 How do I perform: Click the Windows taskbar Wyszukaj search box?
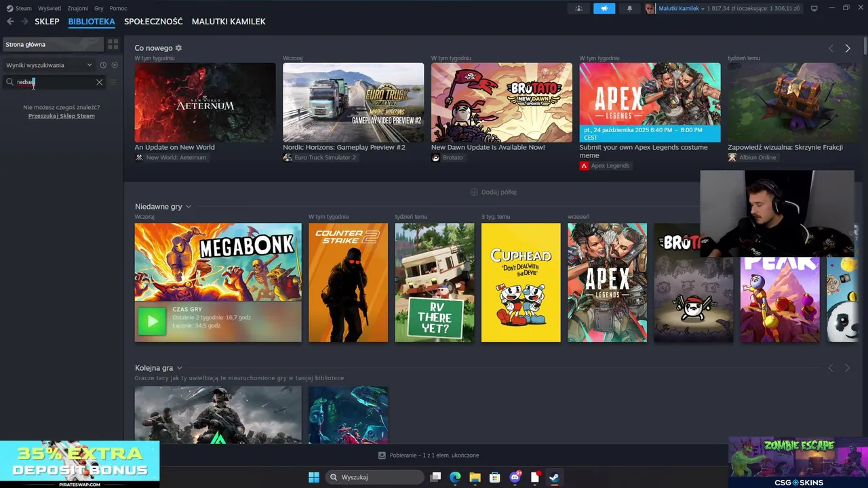(x=374, y=477)
